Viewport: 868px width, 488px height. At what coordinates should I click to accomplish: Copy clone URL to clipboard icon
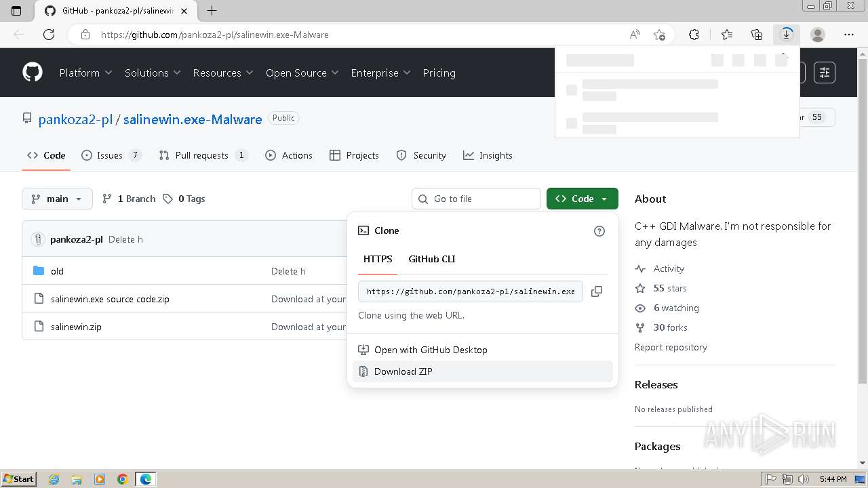click(597, 291)
